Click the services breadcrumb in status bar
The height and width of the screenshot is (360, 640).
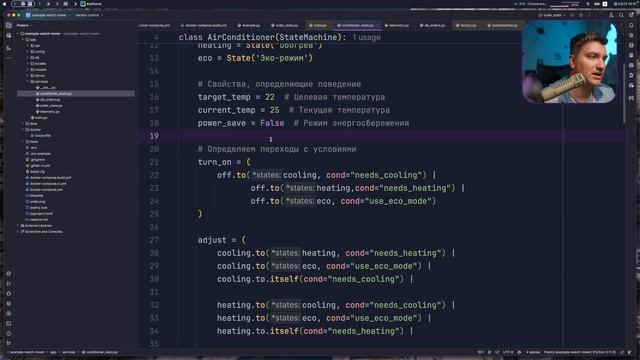tap(69, 352)
